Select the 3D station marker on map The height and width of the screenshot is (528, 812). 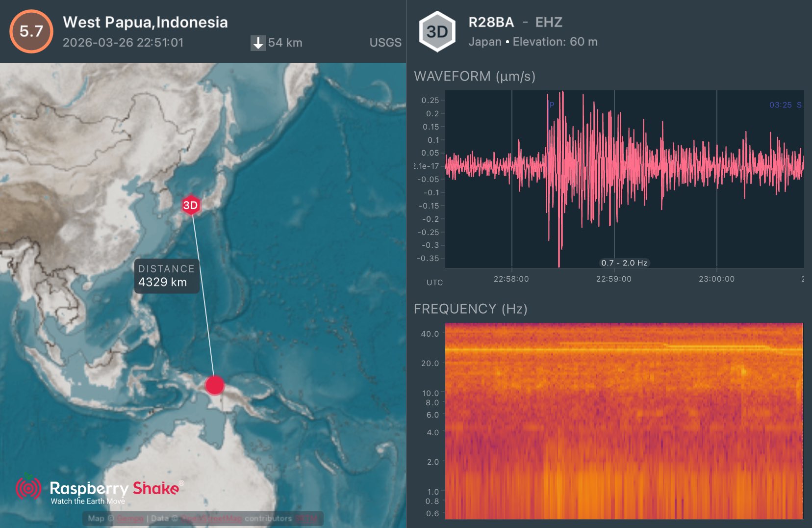(x=190, y=205)
